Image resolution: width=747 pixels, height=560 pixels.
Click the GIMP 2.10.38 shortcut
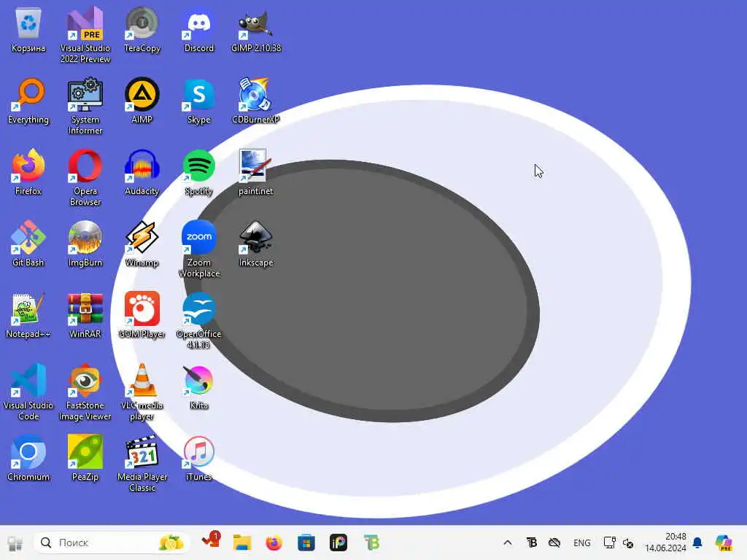click(256, 29)
